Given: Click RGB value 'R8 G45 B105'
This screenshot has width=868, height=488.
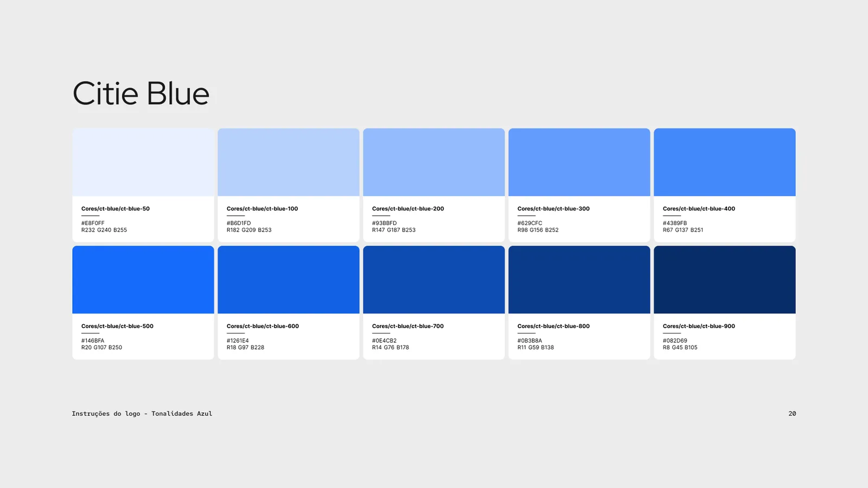Looking at the screenshot, I should pyautogui.click(x=680, y=348).
